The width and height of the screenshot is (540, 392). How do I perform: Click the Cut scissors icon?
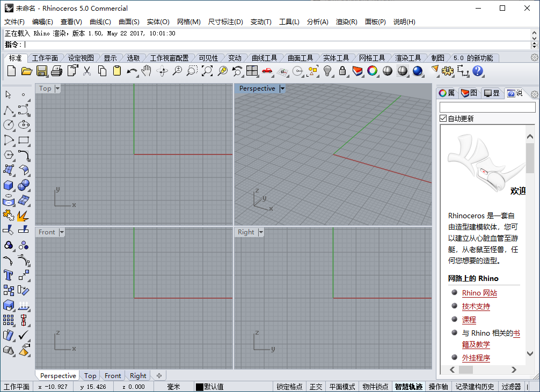87,71
